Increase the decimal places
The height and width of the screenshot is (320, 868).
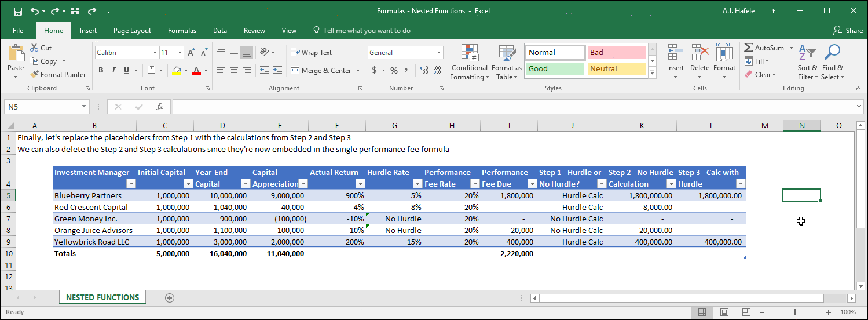424,70
